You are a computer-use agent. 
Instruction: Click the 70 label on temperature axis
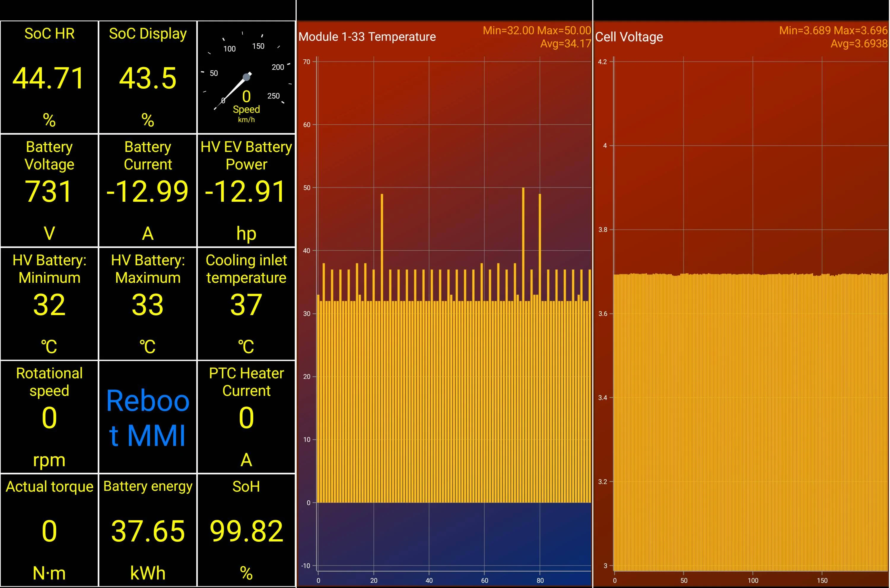[307, 61]
